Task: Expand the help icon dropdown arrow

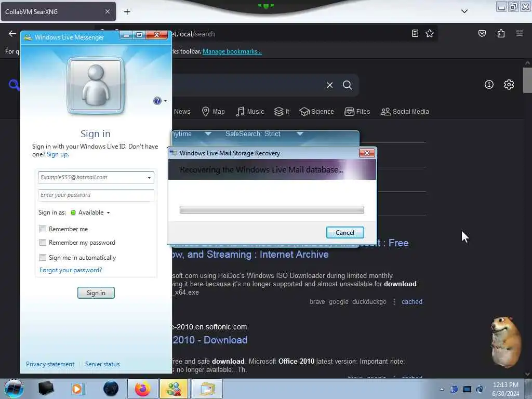Action: click(x=165, y=101)
